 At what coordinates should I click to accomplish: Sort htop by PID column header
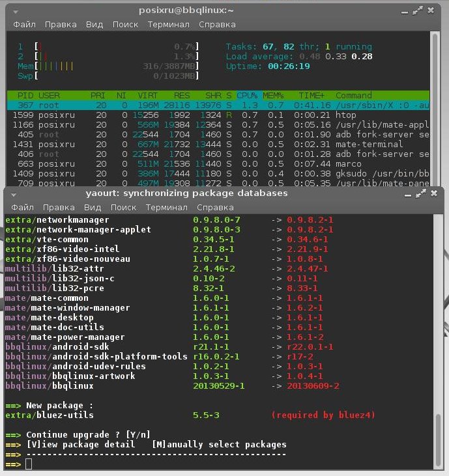[25, 96]
